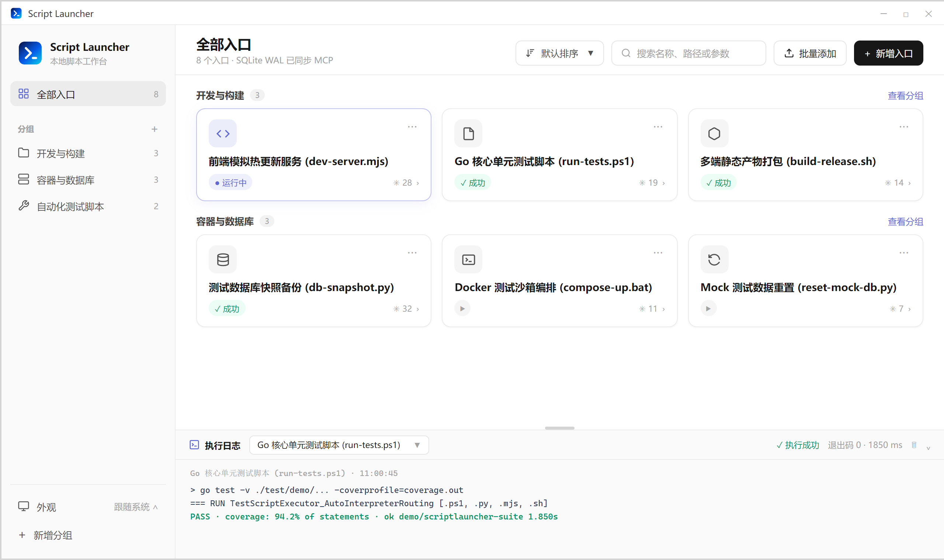This screenshot has width=944, height=560.
Task: Click 查看分组 link for 开发与构建
Action: (905, 96)
